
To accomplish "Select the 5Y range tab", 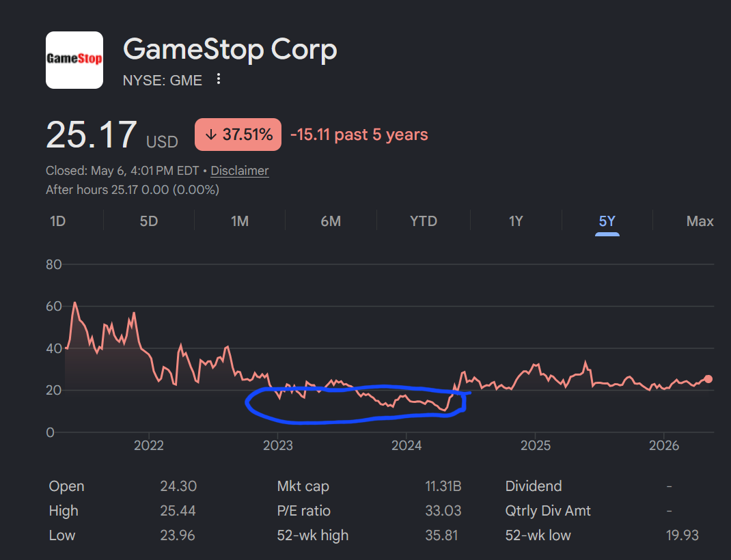I will click(x=607, y=221).
